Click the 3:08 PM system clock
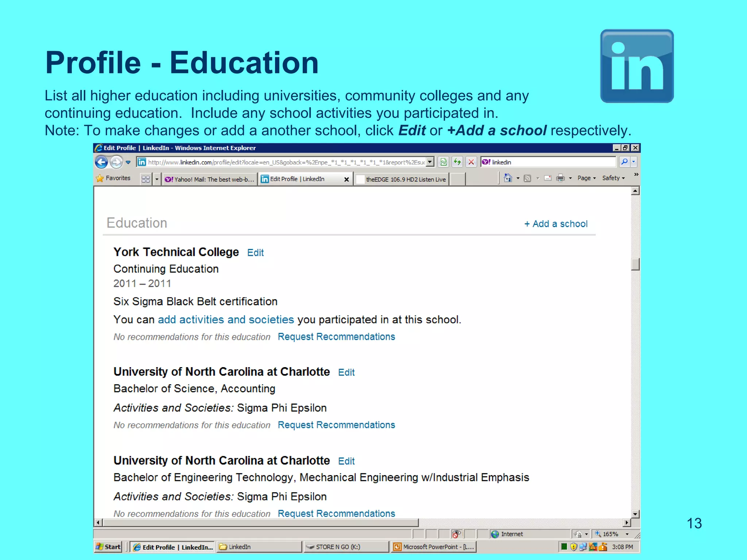747x560 pixels. (x=623, y=547)
